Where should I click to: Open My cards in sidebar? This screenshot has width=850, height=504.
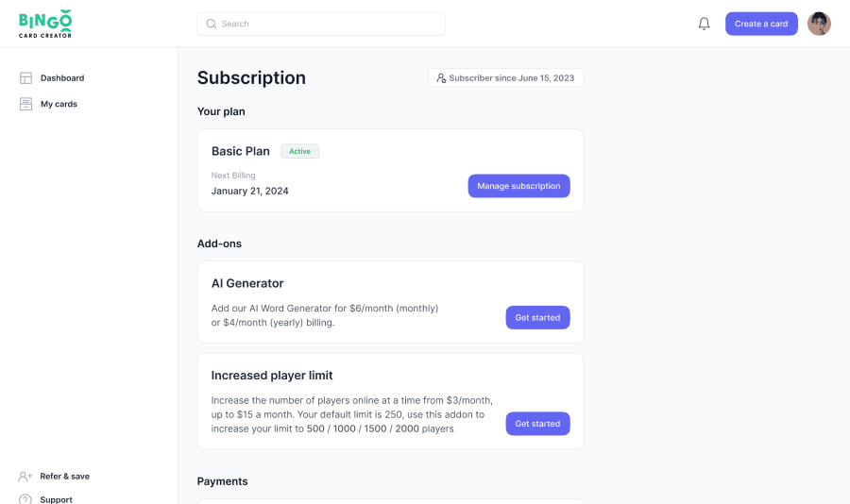coord(59,104)
